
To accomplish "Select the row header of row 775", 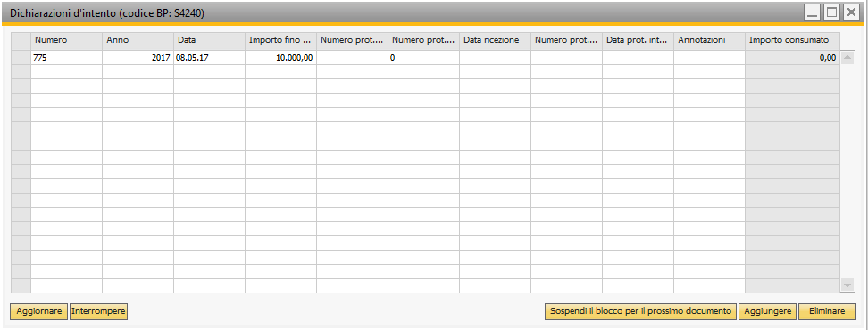I will (21, 57).
